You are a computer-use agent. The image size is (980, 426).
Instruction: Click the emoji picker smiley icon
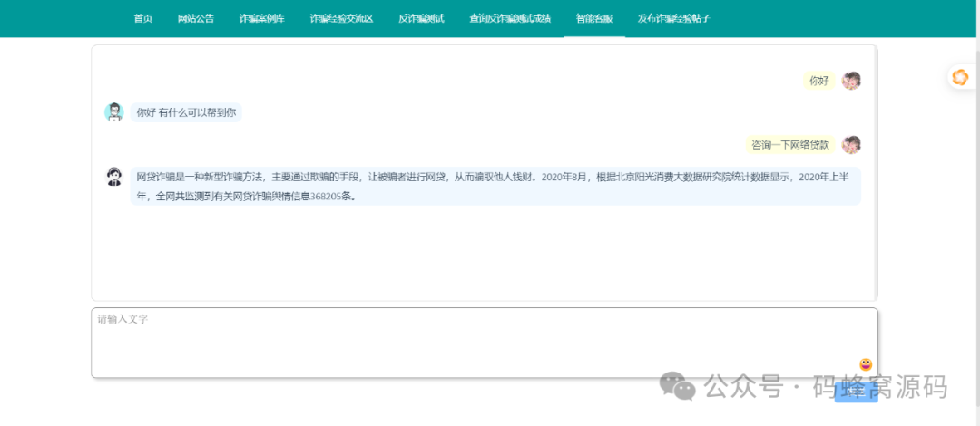866,364
